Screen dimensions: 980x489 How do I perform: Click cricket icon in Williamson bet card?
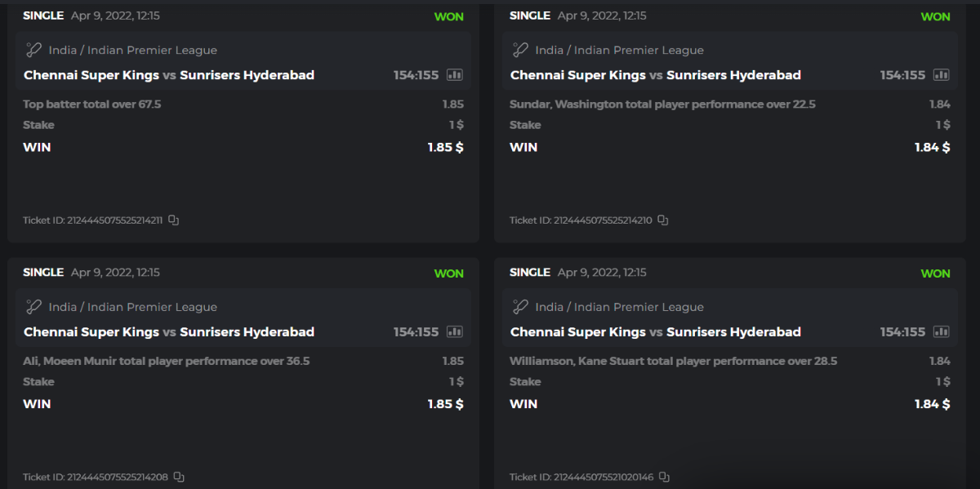(520, 307)
